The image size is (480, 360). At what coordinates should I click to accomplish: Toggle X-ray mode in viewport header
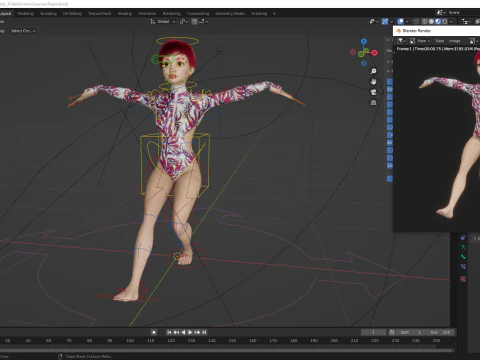(416, 21)
